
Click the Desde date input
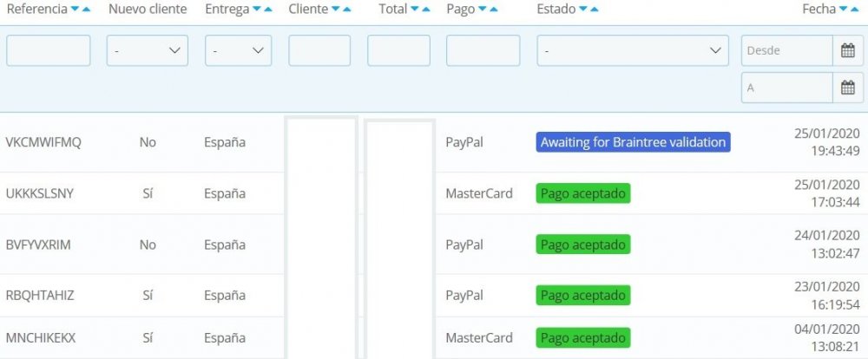pyautogui.click(x=787, y=50)
